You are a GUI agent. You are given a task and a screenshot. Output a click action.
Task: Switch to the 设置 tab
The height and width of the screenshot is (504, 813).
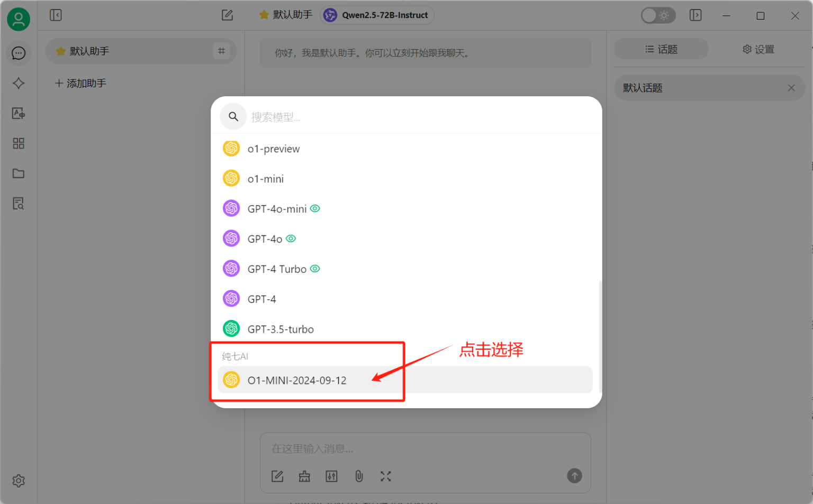tap(758, 49)
